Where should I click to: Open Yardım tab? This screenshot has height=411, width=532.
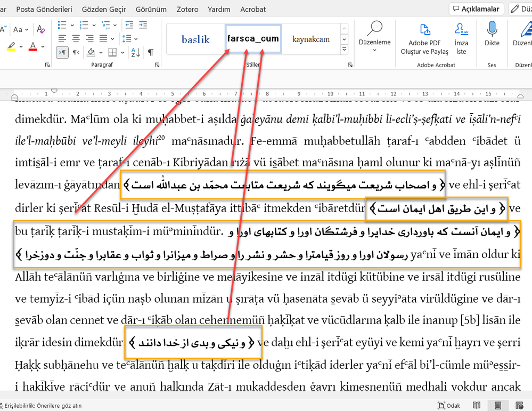219,10
